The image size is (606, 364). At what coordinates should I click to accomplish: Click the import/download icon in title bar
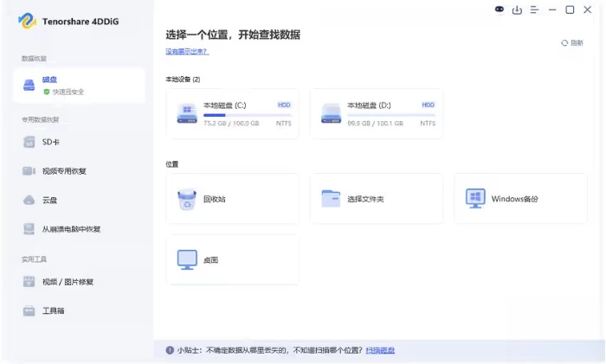tap(517, 10)
